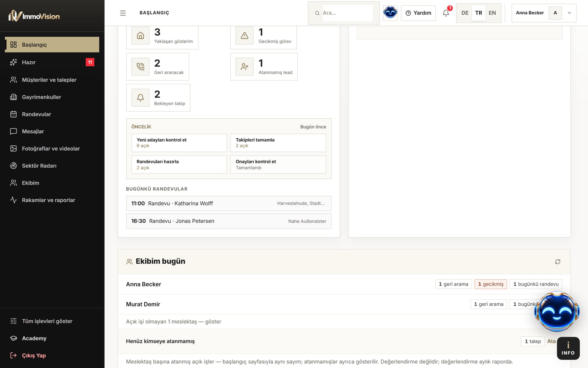Open the INFO floating button
588x368 pixels.
[x=568, y=348]
